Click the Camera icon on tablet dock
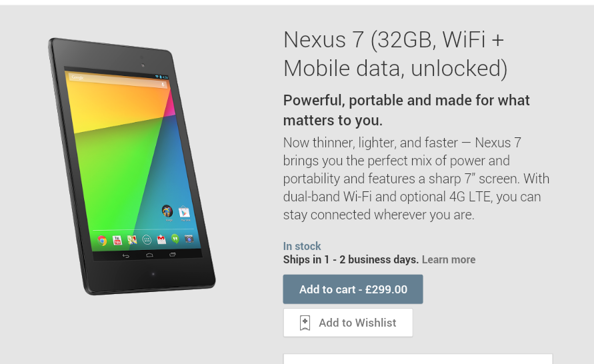 click(189, 239)
